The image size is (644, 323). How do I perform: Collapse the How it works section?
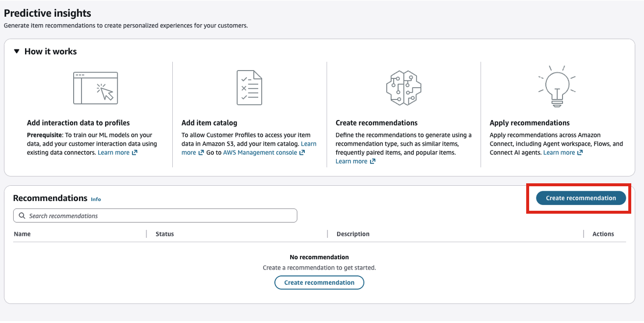17,51
